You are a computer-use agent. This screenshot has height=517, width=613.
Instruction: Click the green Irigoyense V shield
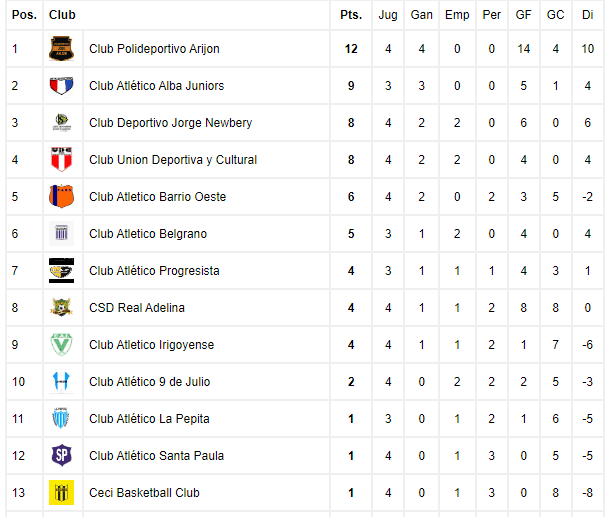pos(61,345)
